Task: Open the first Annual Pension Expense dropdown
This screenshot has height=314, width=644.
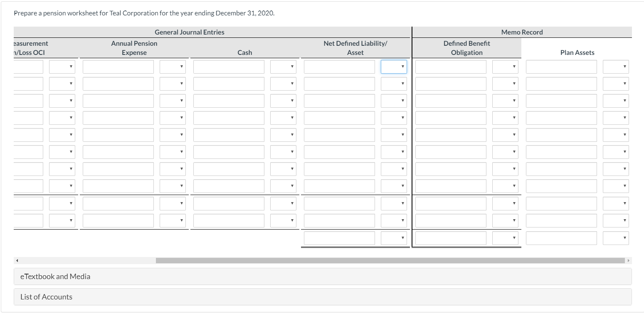Action: pos(172,67)
